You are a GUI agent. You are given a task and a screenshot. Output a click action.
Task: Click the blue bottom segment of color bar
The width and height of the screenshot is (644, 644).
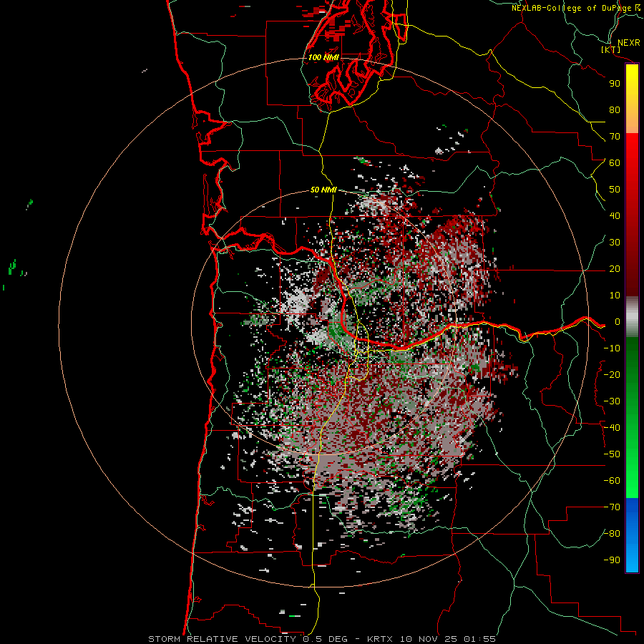click(x=632, y=535)
